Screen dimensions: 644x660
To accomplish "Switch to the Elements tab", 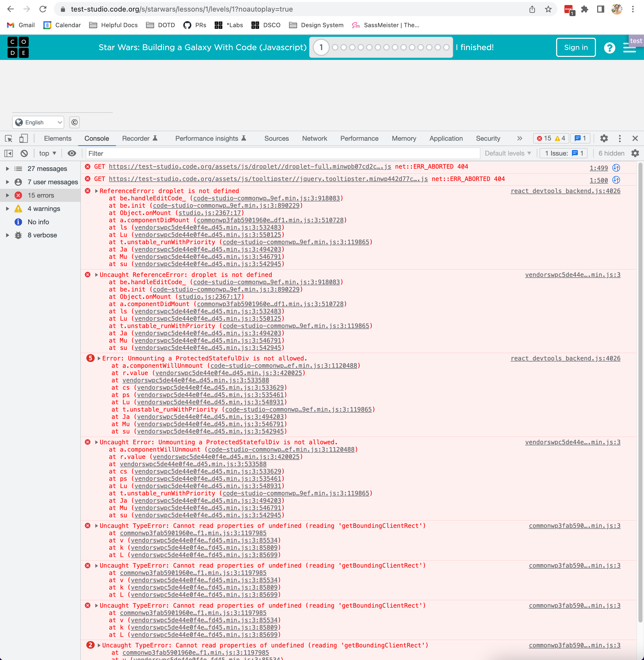I will tap(58, 138).
